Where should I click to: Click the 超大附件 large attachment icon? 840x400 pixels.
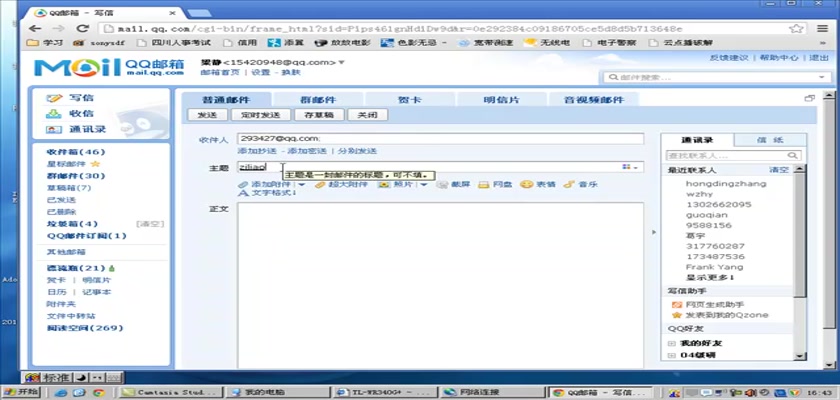coord(320,184)
